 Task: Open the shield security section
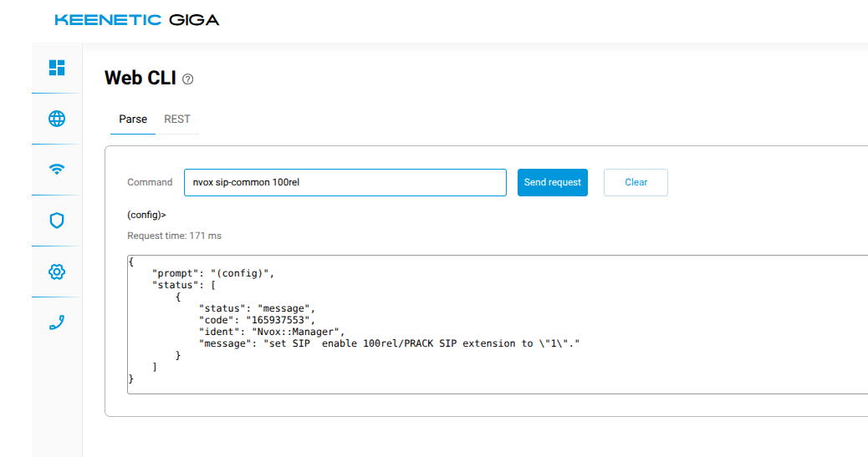click(57, 221)
